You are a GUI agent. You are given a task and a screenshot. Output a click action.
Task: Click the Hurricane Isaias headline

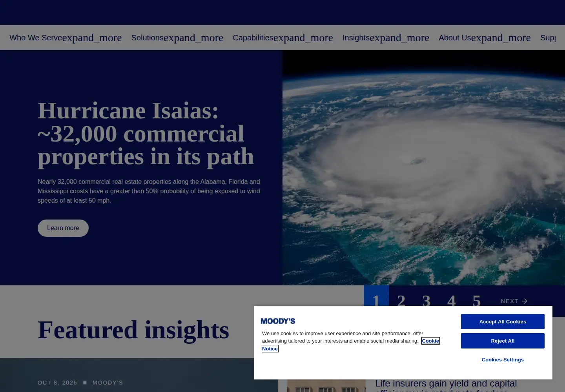pyautogui.click(x=146, y=134)
